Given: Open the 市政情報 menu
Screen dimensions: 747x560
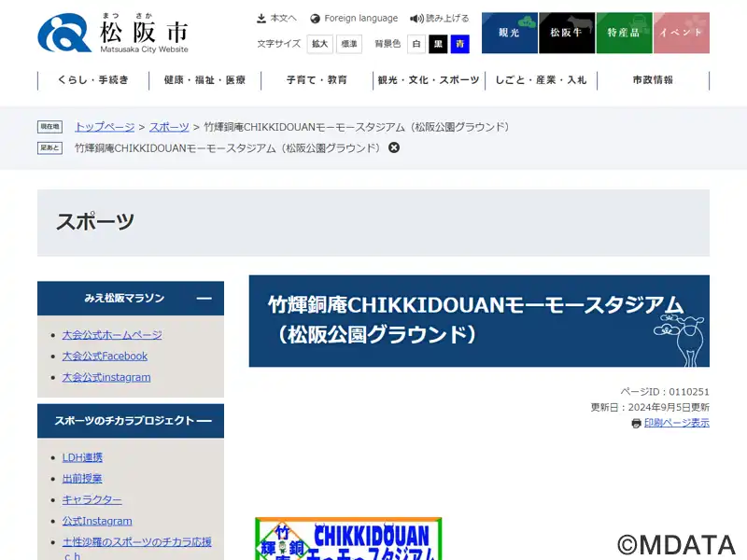Looking at the screenshot, I should pos(653,80).
